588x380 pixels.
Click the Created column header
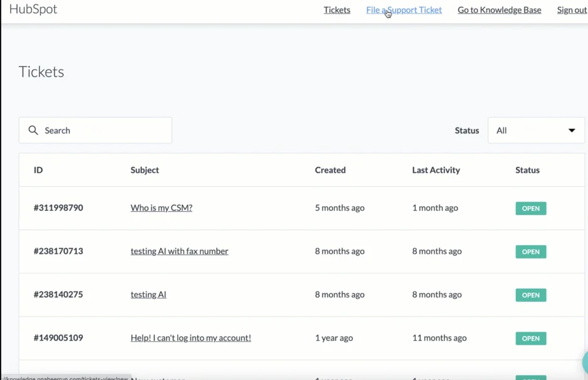click(330, 170)
